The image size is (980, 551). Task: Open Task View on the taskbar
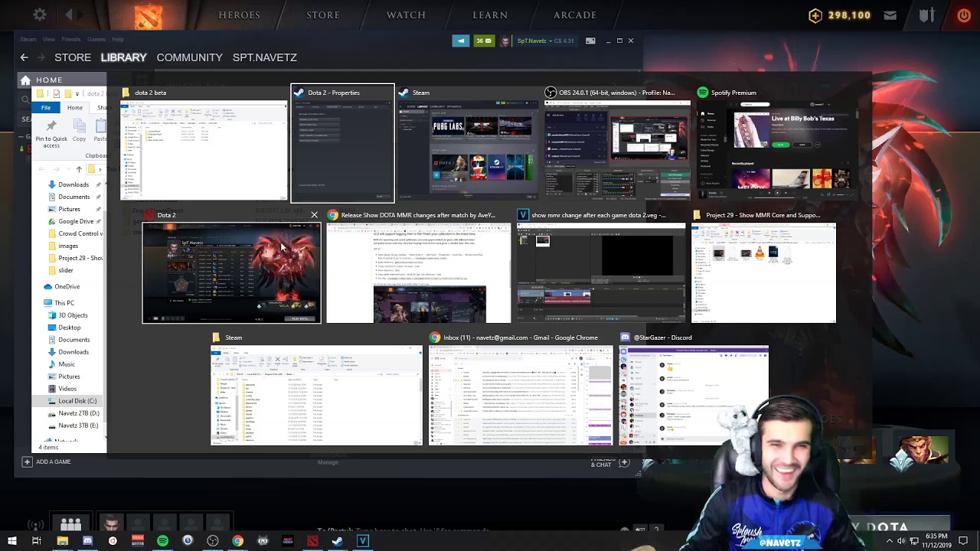click(x=36, y=541)
